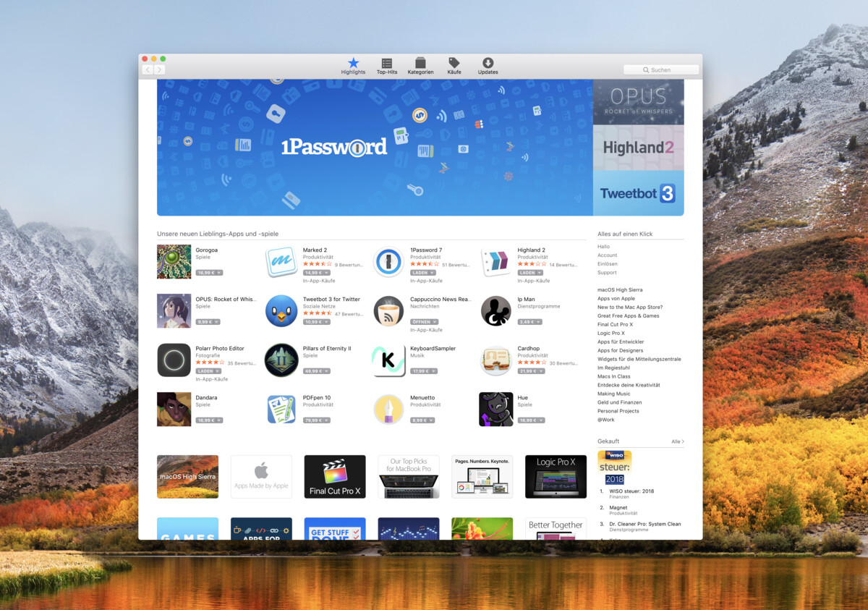The image size is (868, 610).
Task: Open the Tweetbot 3 banner tile
Action: (638, 193)
